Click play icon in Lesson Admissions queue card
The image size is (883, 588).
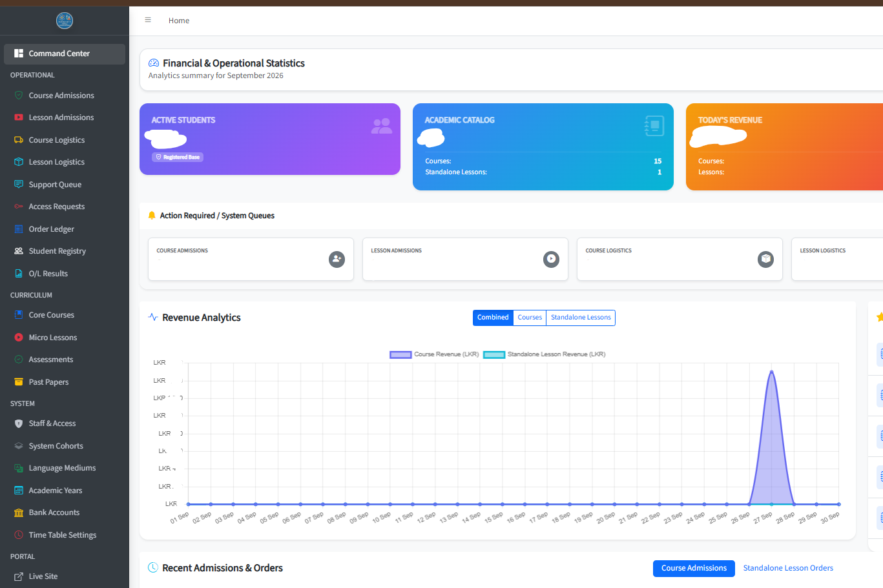pyautogui.click(x=551, y=259)
